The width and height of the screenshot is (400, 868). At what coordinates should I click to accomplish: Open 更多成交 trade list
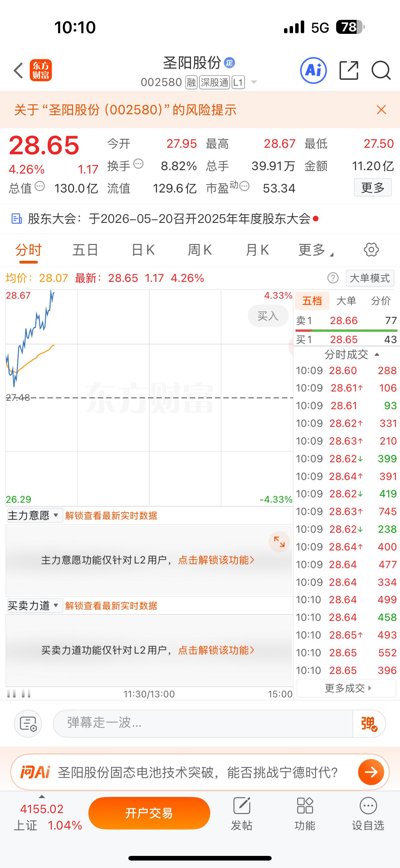pos(346,688)
